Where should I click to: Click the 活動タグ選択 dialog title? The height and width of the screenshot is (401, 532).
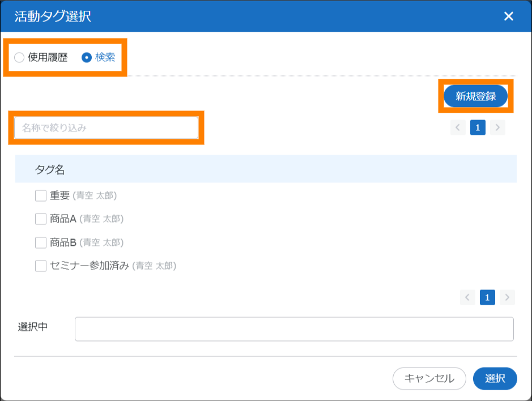click(53, 16)
